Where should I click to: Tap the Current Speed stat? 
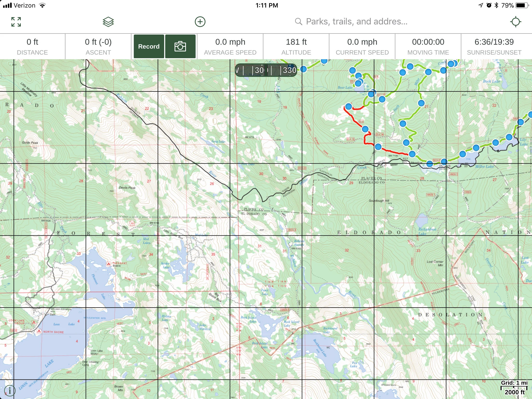[362, 46]
